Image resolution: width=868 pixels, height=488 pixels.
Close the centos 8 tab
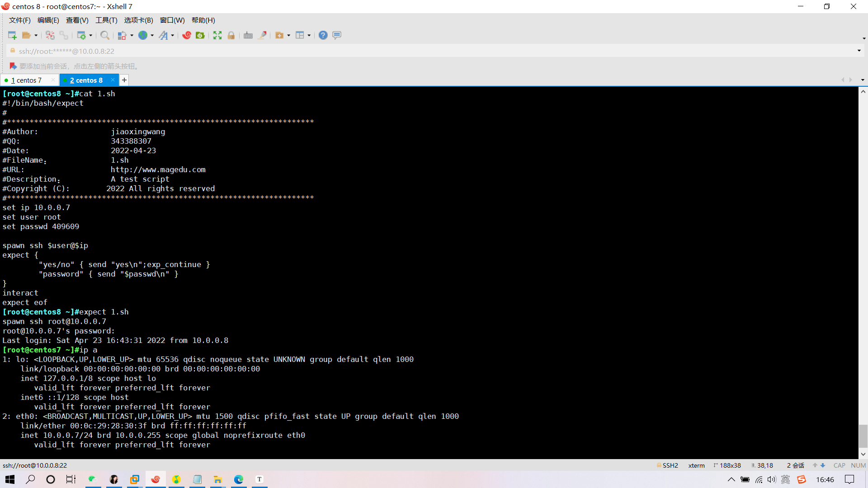point(113,80)
